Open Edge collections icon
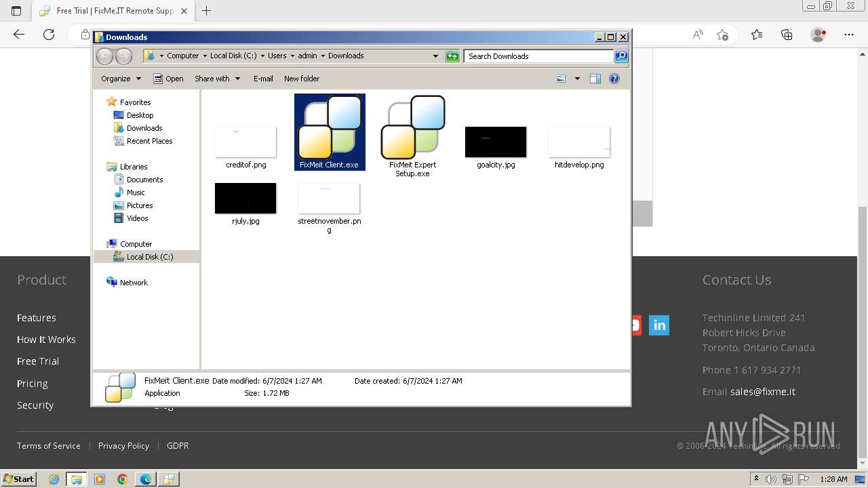The image size is (868, 488). (787, 35)
